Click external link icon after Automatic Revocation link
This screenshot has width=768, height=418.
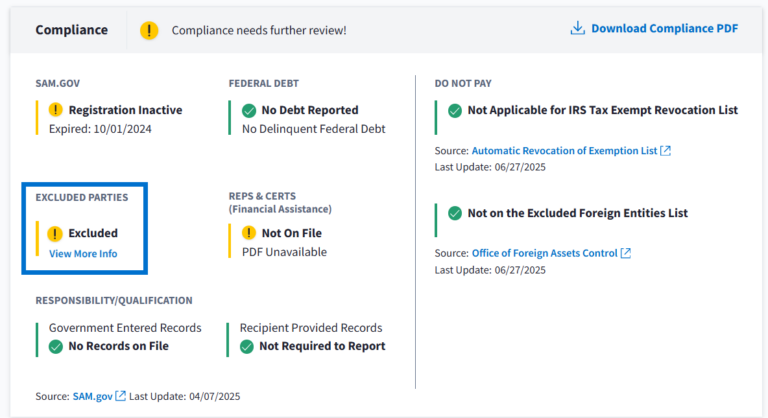(666, 150)
